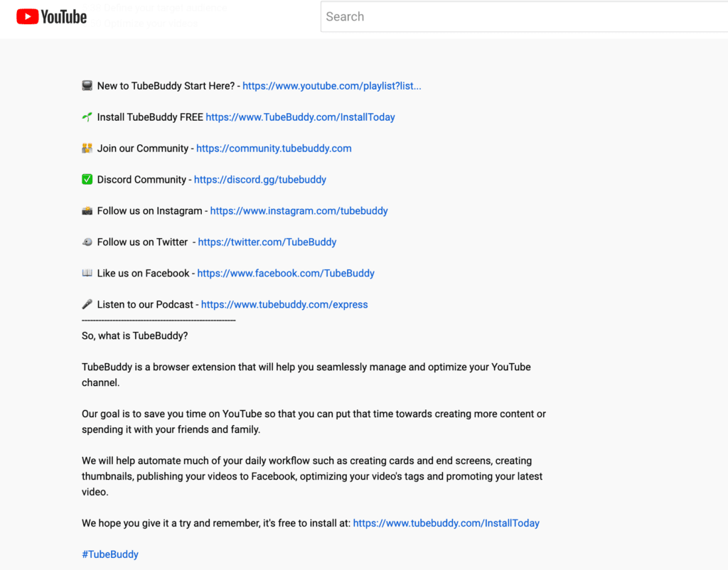728x570 pixels.
Task: Open the discord.gg/tubebuddy link
Action: [259, 180]
